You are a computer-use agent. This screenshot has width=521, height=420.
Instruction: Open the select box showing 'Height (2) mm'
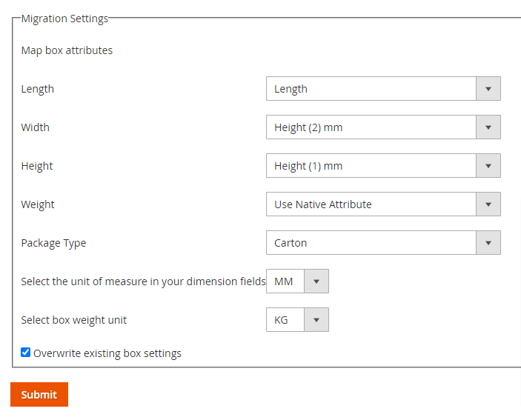[371, 127]
